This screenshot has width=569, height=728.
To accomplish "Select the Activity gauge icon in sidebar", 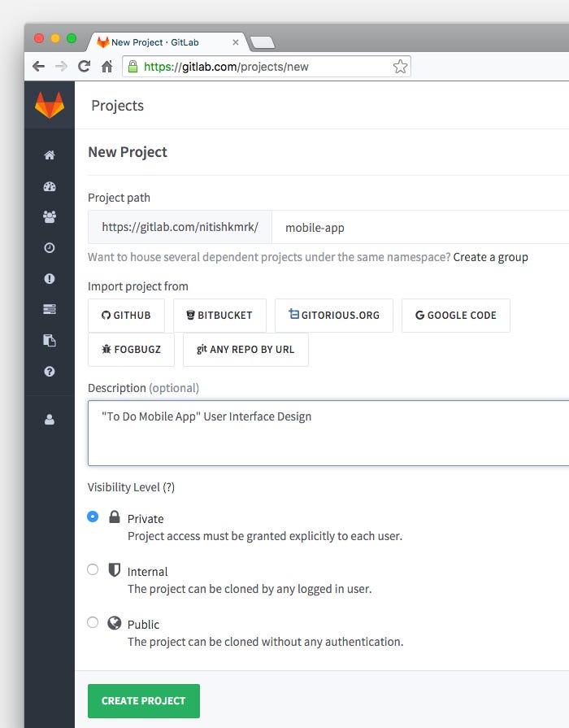I will (x=49, y=185).
